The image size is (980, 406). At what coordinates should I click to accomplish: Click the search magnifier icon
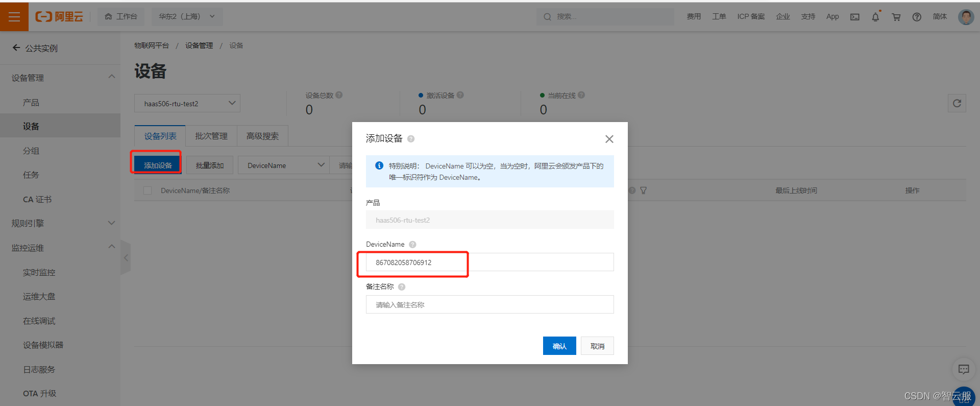coord(547,17)
